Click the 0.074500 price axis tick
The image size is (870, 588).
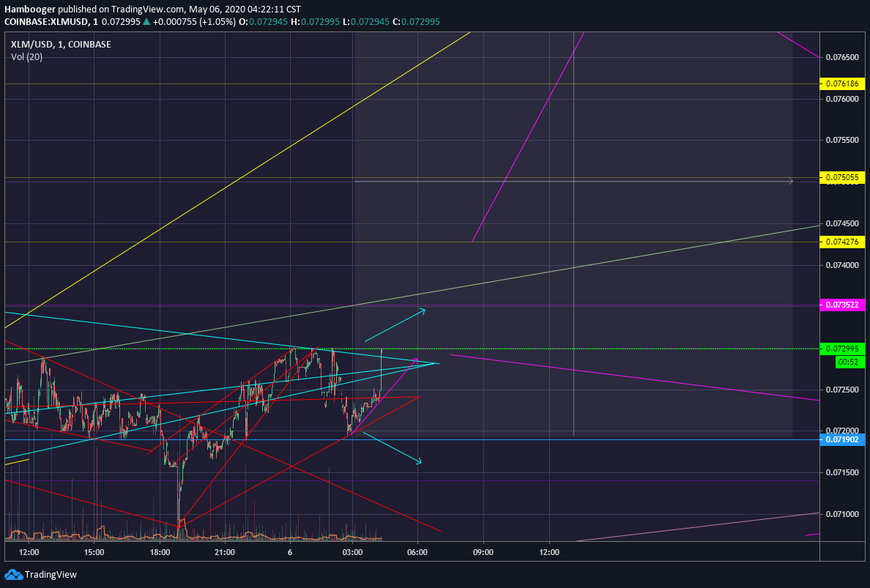coord(842,223)
